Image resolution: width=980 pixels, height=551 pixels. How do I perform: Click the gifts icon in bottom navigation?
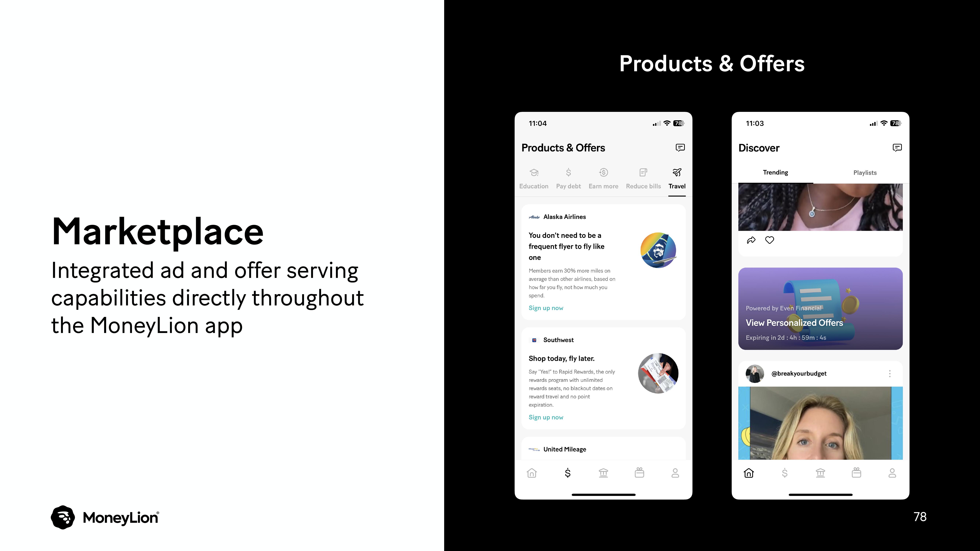(639, 473)
